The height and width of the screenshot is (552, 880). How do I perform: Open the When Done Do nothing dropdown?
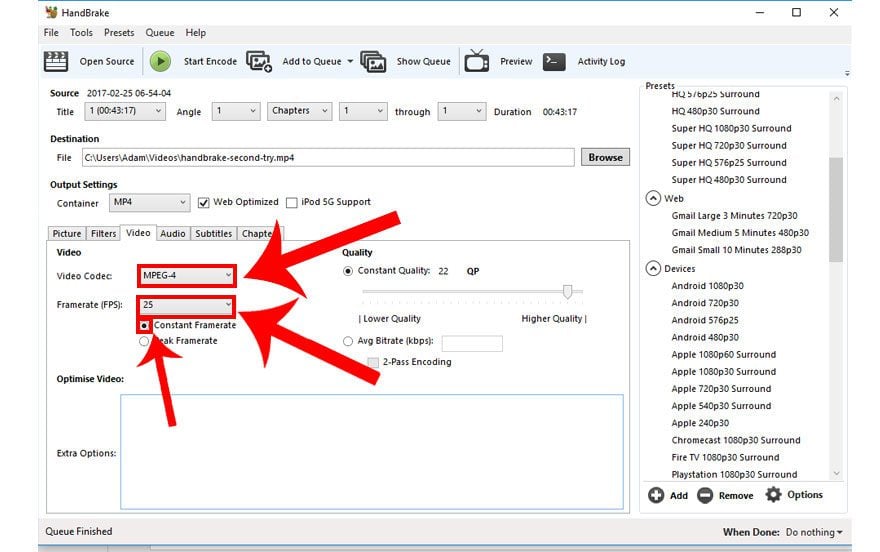(814, 532)
